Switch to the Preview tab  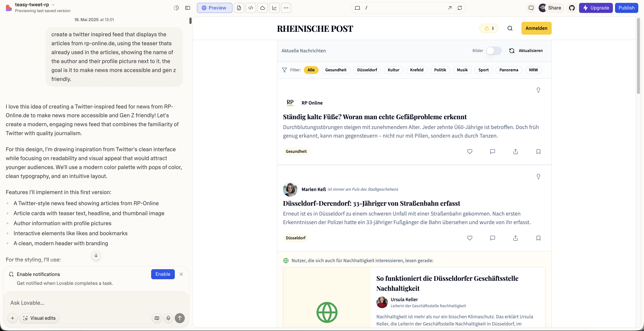pyautogui.click(x=214, y=8)
